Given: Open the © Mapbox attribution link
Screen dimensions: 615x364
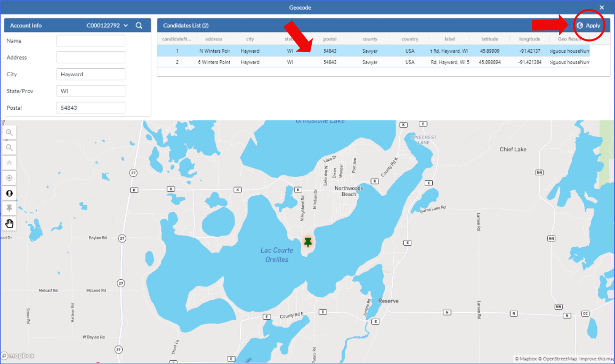Looking at the screenshot, I should pos(525,359).
